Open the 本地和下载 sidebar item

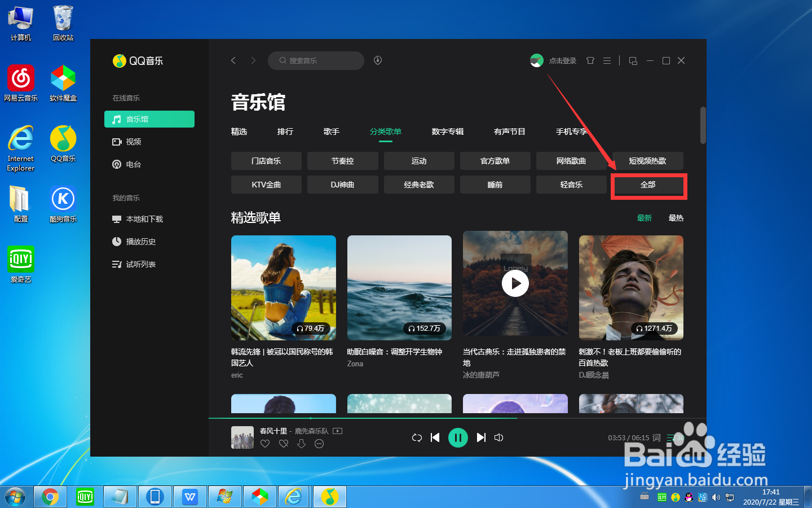coord(144,219)
